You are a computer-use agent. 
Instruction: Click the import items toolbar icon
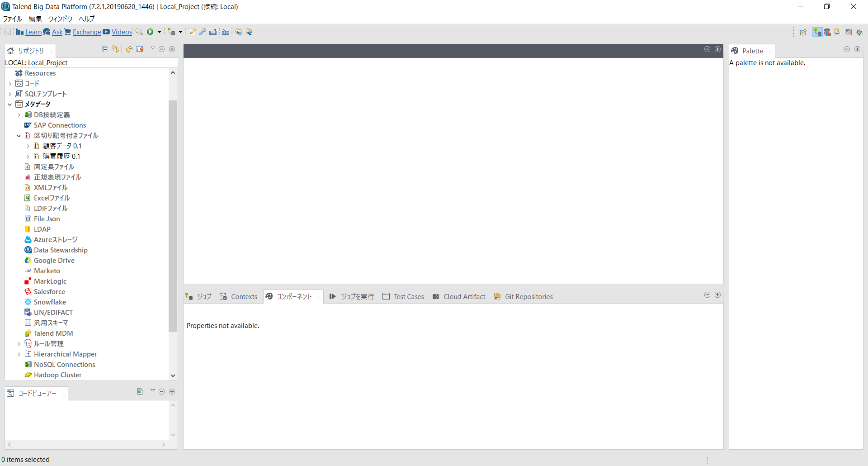[x=226, y=32]
